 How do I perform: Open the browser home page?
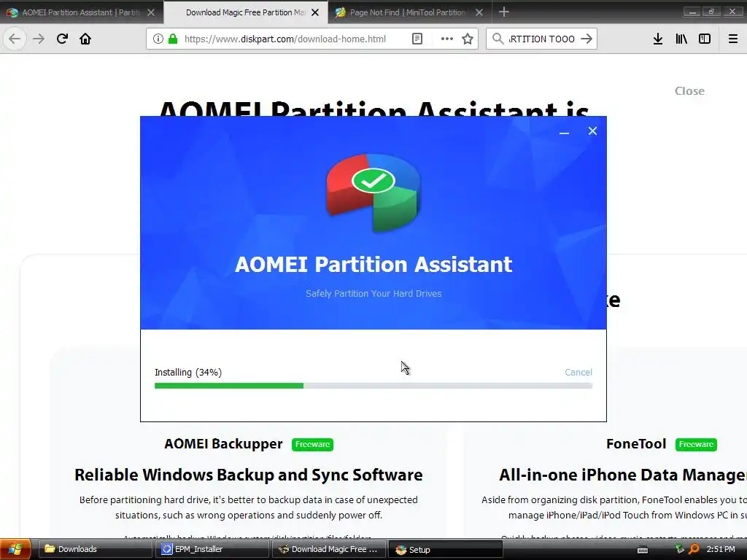(85, 39)
